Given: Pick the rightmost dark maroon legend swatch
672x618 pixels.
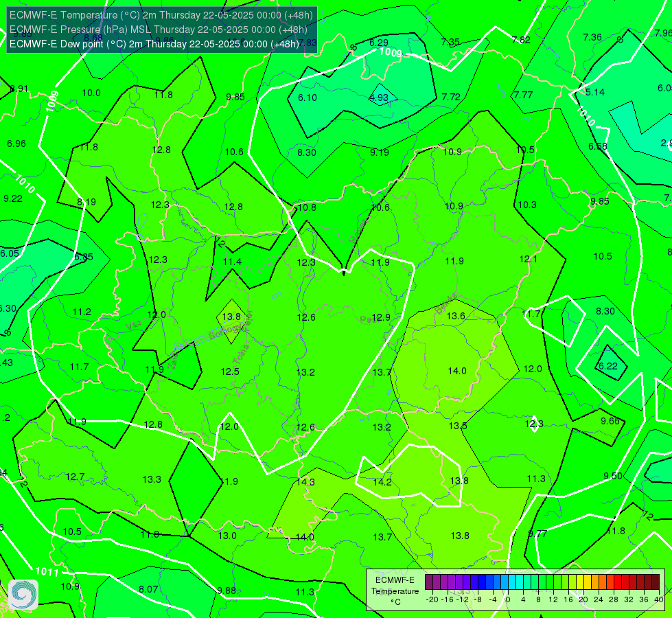Looking at the screenshot, I should click(x=656, y=582).
